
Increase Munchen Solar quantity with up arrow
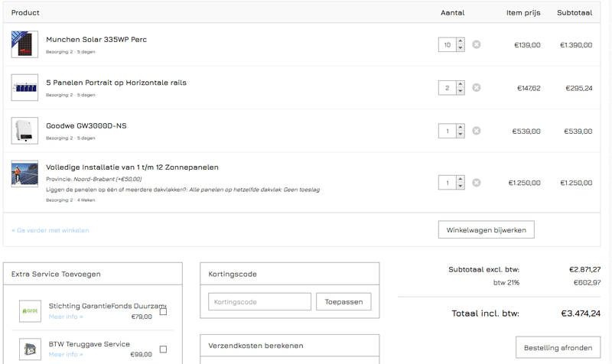click(460, 41)
